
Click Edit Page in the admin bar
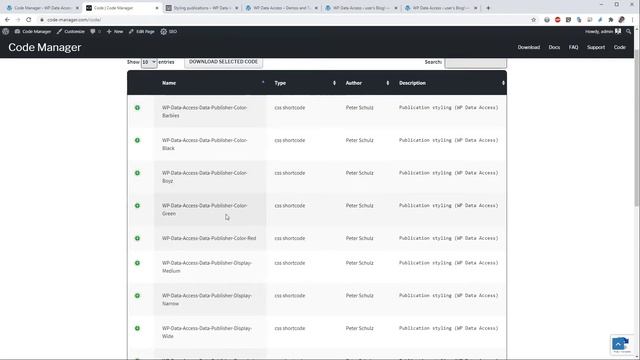[142, 31]
